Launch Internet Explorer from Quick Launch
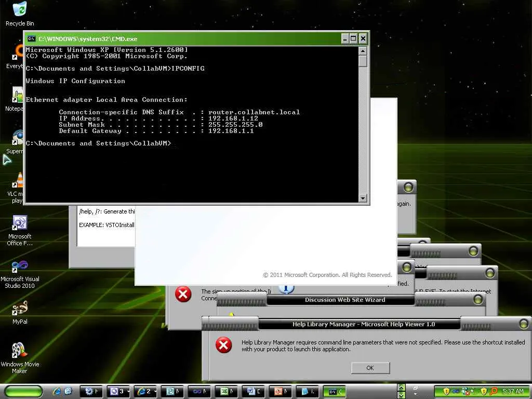This screenshot has width=532, height=399. pyautogui.click(x=57, y=391)
